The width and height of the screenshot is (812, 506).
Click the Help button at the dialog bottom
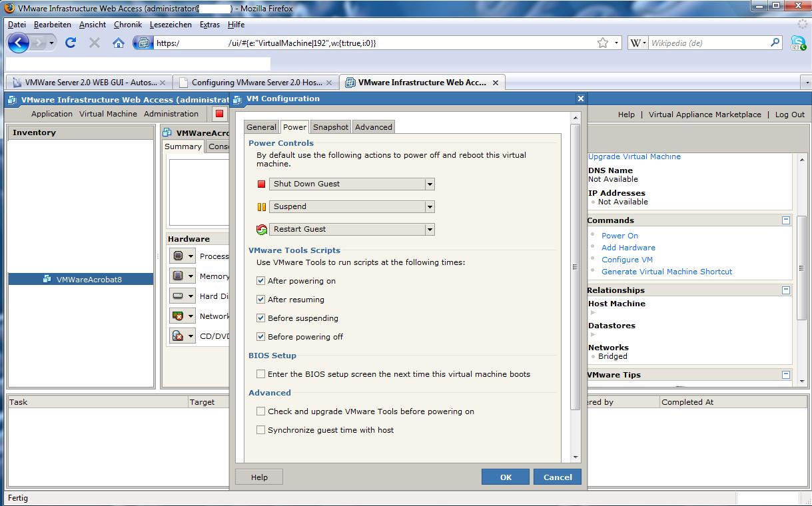point(259,477)
